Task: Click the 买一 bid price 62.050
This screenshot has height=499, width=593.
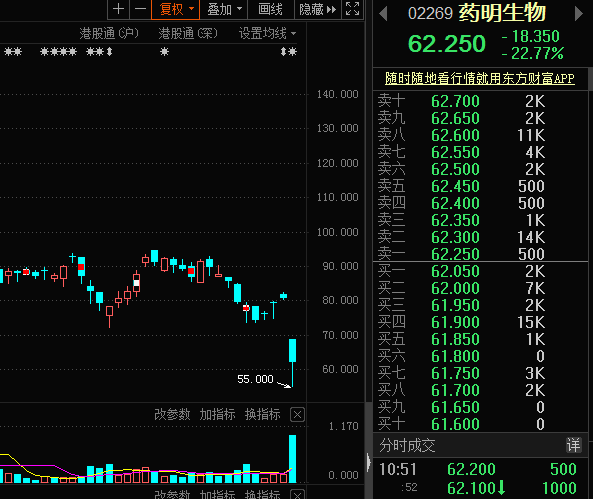Action: [455, 271]
